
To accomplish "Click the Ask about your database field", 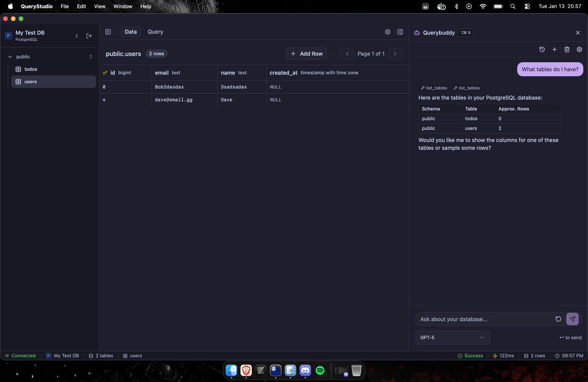I will (485, 319).
